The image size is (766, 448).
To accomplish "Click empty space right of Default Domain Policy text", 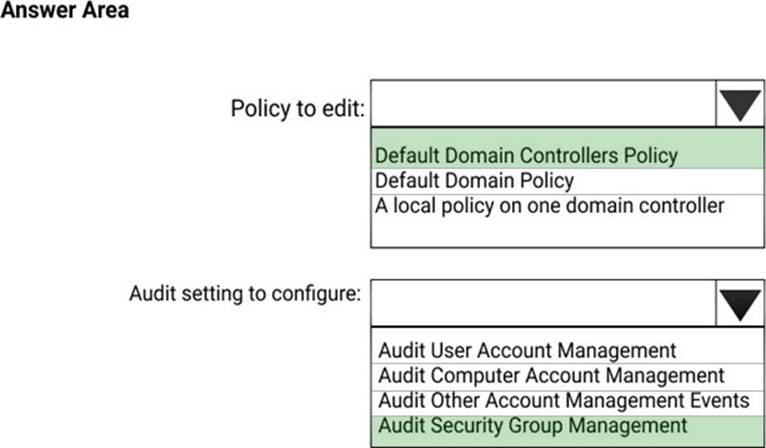I will (x=670, y=181).
